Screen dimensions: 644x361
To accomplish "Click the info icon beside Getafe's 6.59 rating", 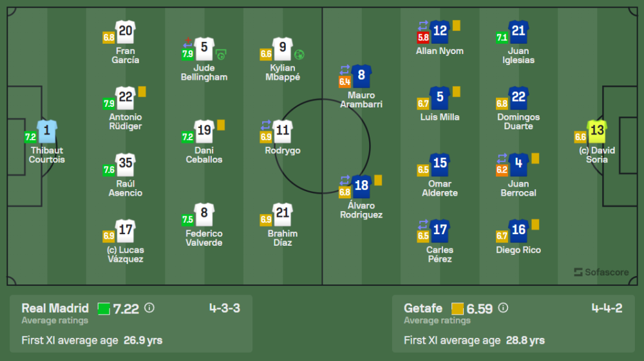I will 504,308.
